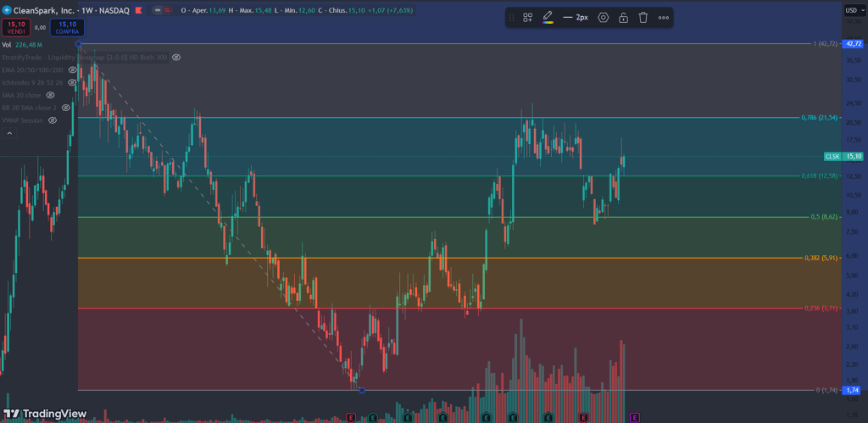Viewport: 868px width, 423px height.
Task: Collapse the indicator legend with chevron
Action: click(x=9, y=133)
